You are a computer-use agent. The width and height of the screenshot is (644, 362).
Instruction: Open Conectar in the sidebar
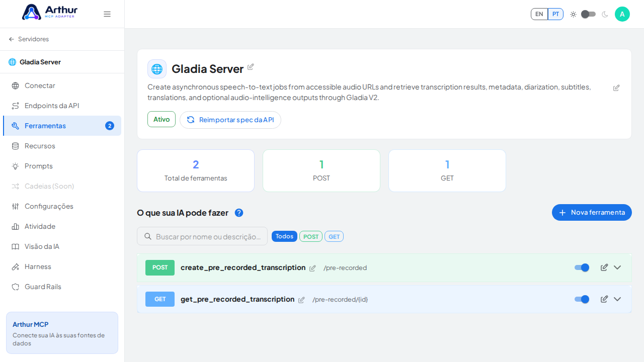pos(62,85)
